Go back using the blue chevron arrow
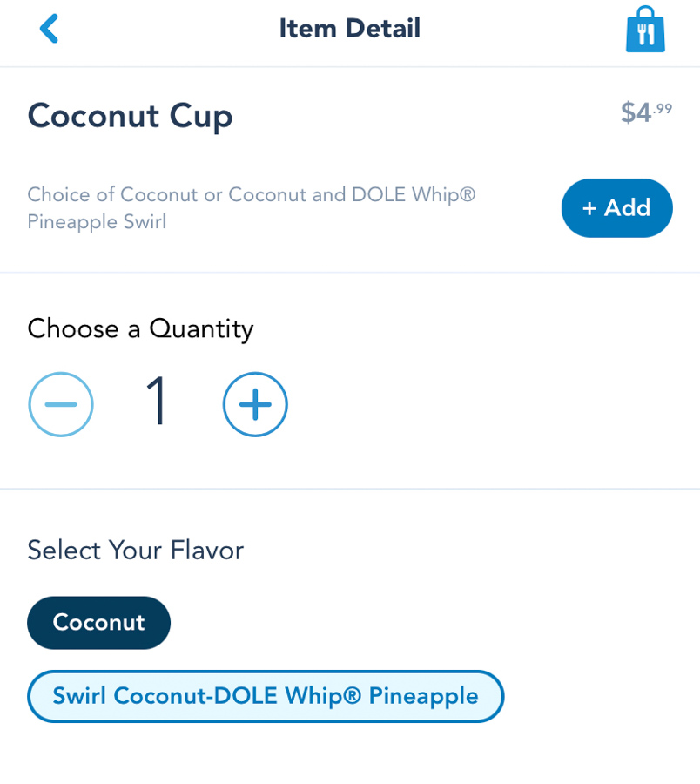This screenshot has height=784, width=700. click(x=49, y=29)
